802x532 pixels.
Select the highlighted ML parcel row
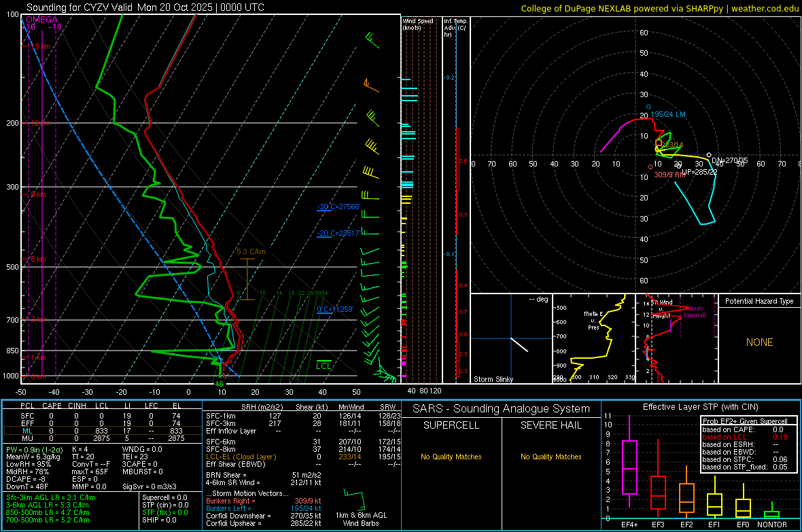101,431
